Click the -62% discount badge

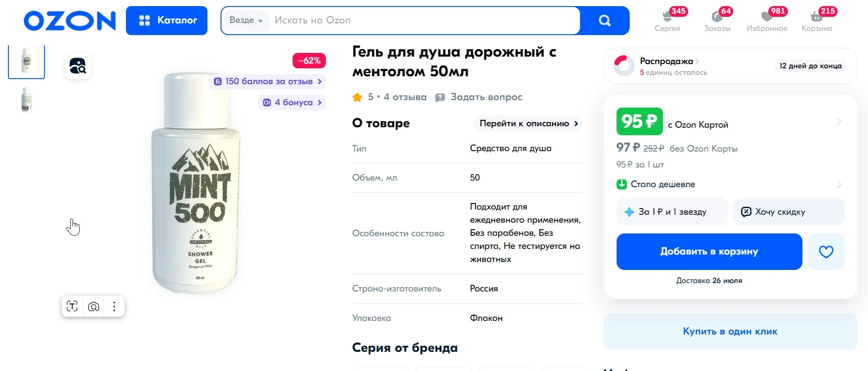(x=309, y=61)
